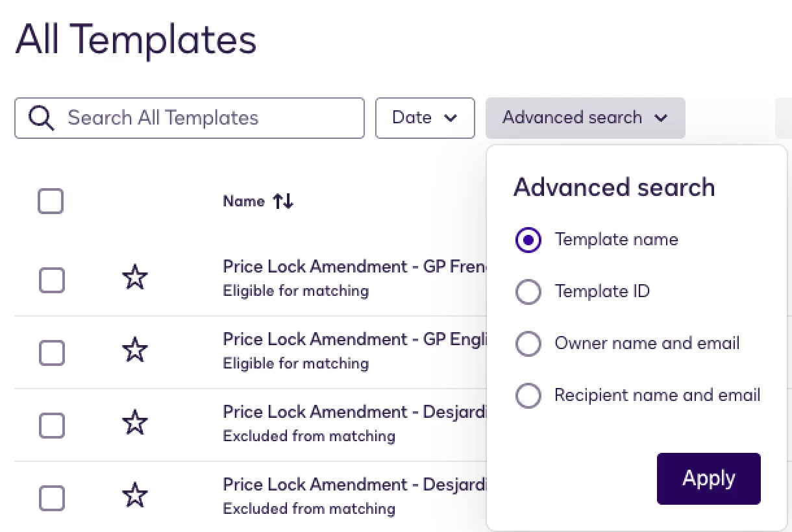Screen dimensions: 792x532
Task: Pick Owner name and email option
Action: click(528, 344)
